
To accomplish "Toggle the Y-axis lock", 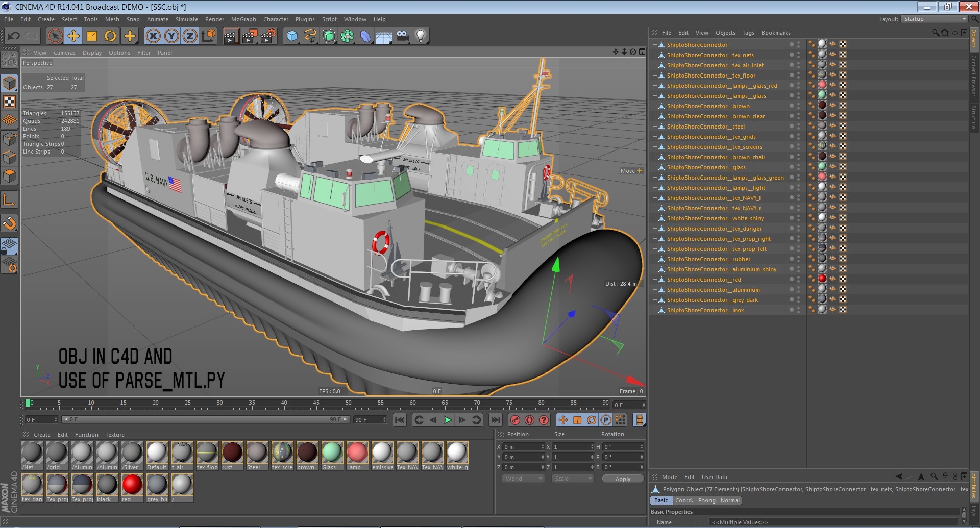I will 171,36.
